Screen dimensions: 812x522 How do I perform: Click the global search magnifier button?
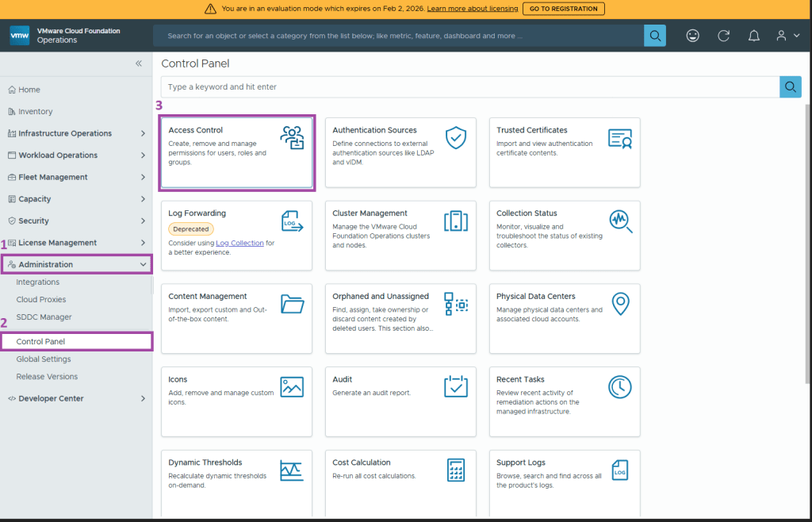pyautogui.click(x=655, y=36)
